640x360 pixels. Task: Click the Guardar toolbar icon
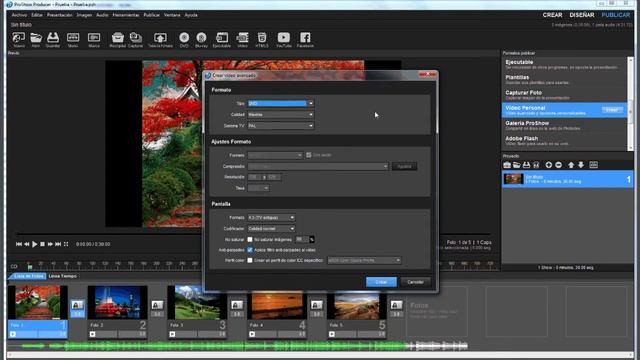53,39
